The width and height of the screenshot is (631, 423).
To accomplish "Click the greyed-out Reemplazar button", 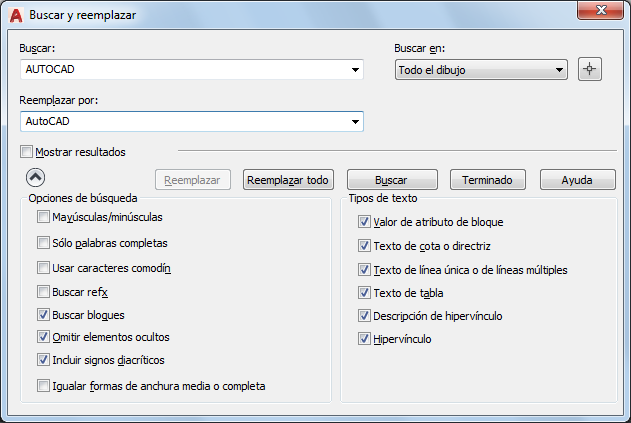I will pos(193,180).
